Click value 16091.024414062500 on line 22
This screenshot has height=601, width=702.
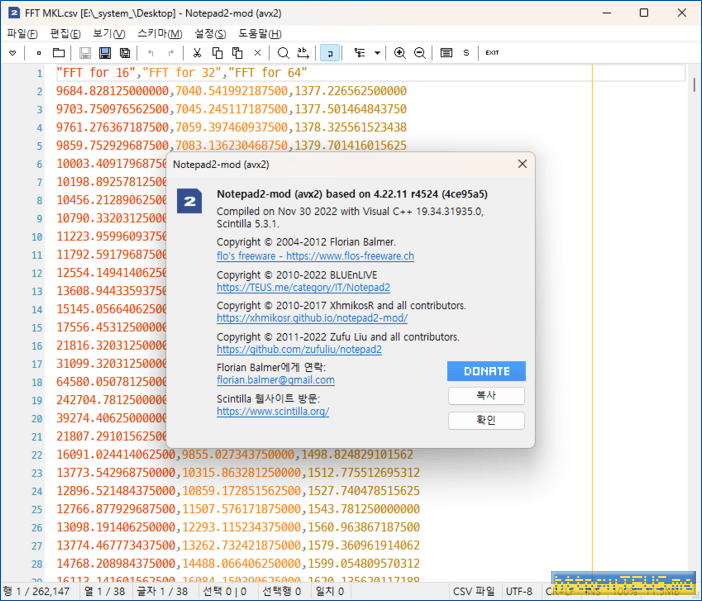[116, 455]
